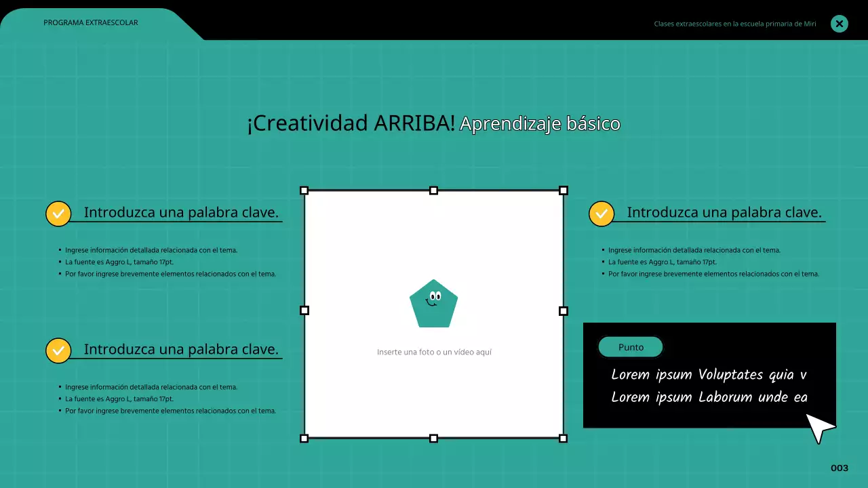The height and width of the screenshot is (488, 868).
Task: Select the left-middle resize handle of placeholder
Action: (x=304, y=310)
